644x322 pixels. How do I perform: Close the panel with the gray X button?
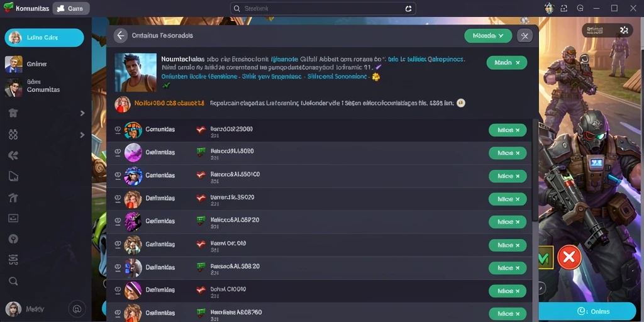pyautogui.click(x=525, y=36)
